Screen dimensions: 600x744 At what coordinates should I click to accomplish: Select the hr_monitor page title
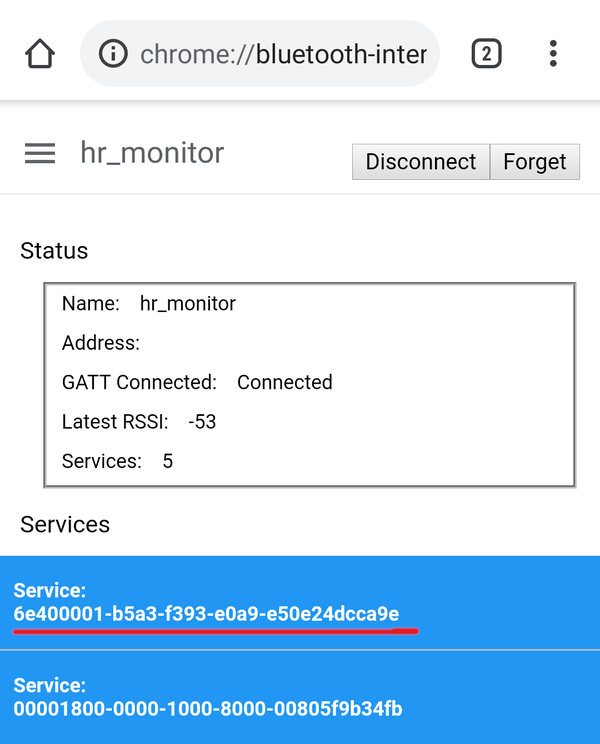tap(152, 153)
